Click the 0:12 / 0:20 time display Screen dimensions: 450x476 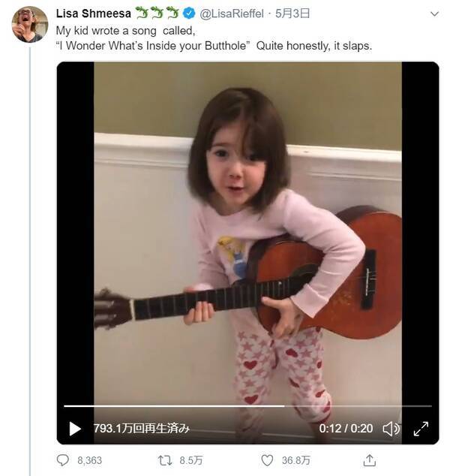click(346, 429)
